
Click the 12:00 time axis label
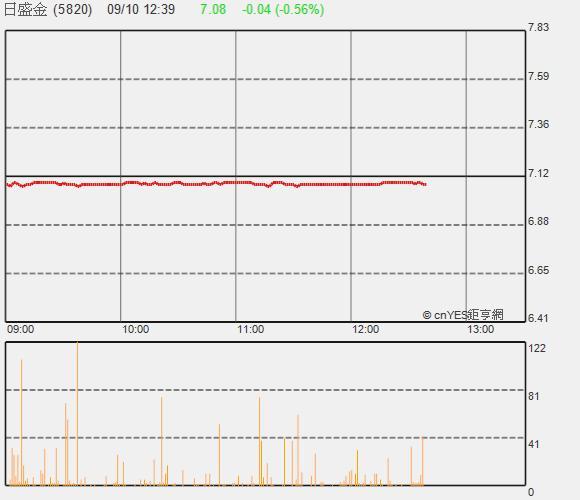point(366,329)
